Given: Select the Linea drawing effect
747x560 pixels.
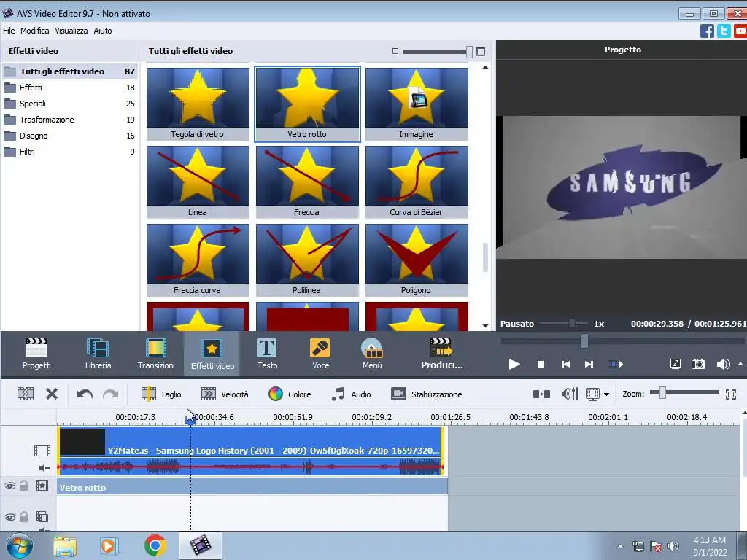Looking at the screenshot, I should [198, 182].
